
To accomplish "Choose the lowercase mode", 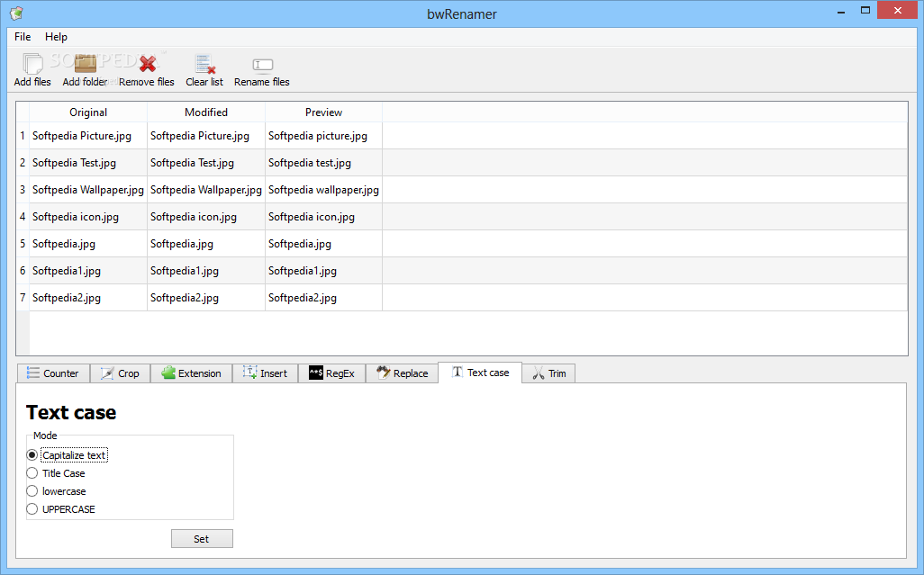I will click(x=57, y=490).
